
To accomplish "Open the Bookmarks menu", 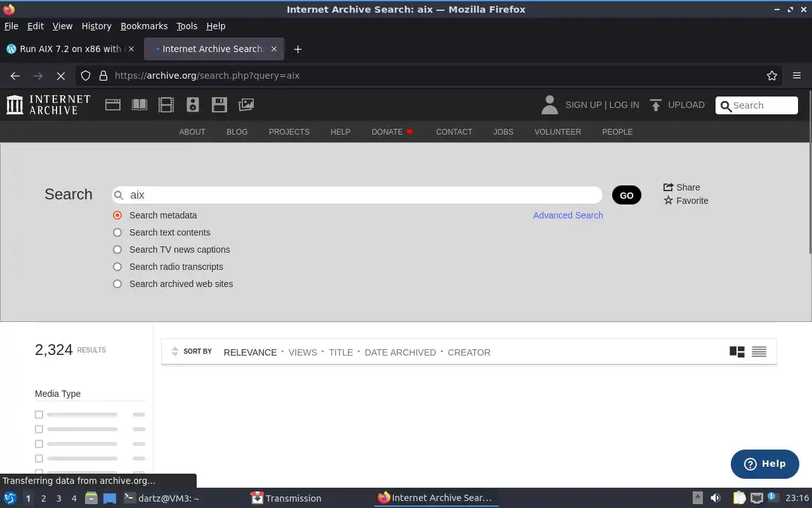I will point(144,26).
